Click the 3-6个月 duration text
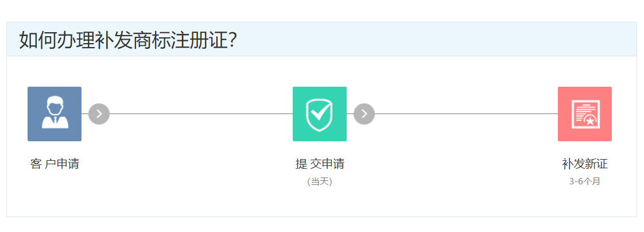The height and width of the screenshot is (232, 644). 584,181
